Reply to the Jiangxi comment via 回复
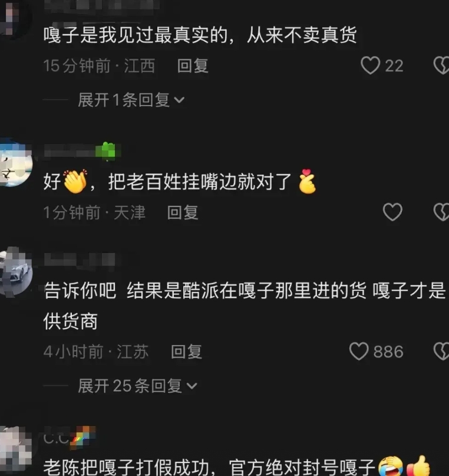Screen dimensions: 449x476 tap(193, 65)
